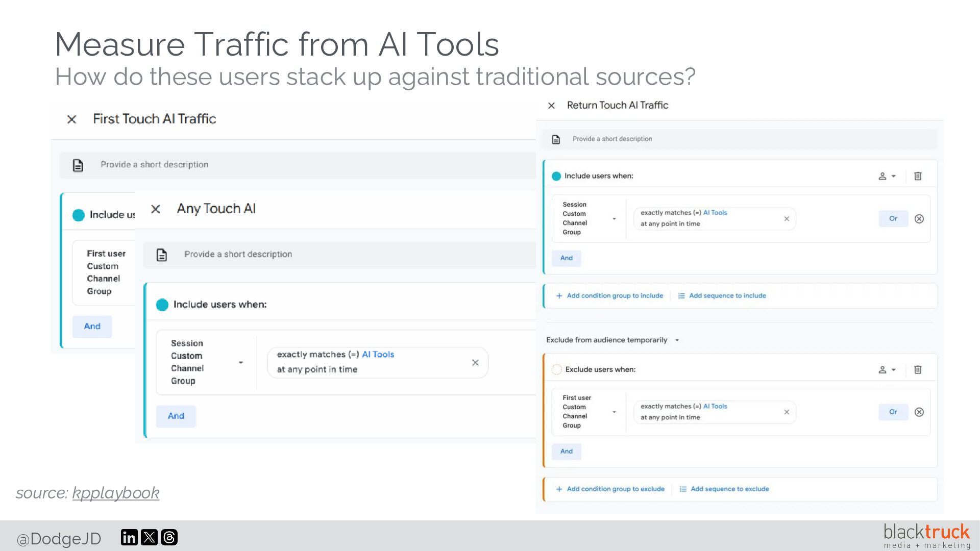Open the kpplaybook source link

pyautogui.click(x=116, y=493)
